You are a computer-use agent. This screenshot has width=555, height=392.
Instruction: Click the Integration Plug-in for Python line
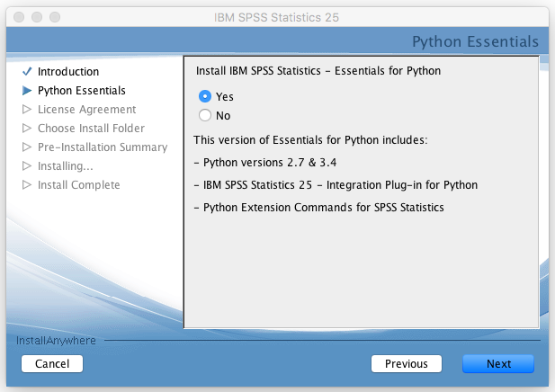pos(336,185)
